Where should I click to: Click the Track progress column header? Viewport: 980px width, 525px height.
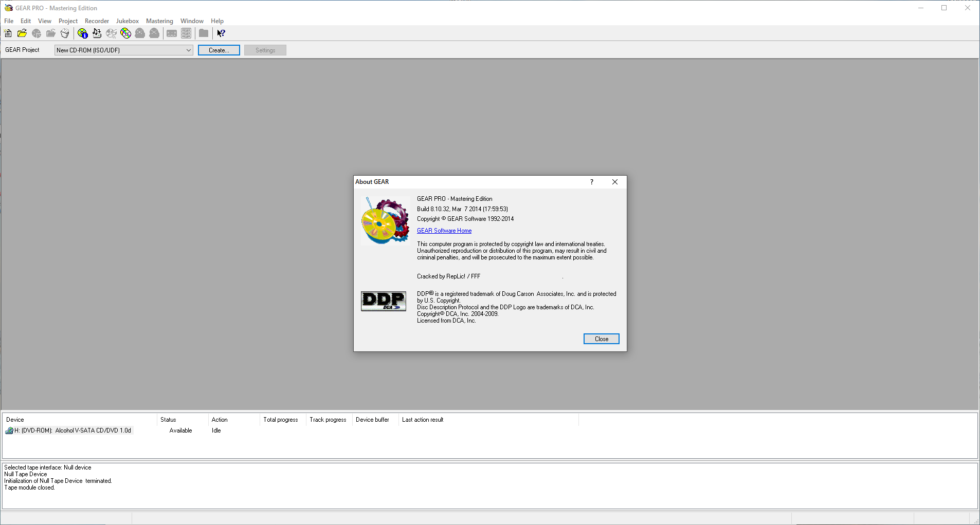point(329,420)
